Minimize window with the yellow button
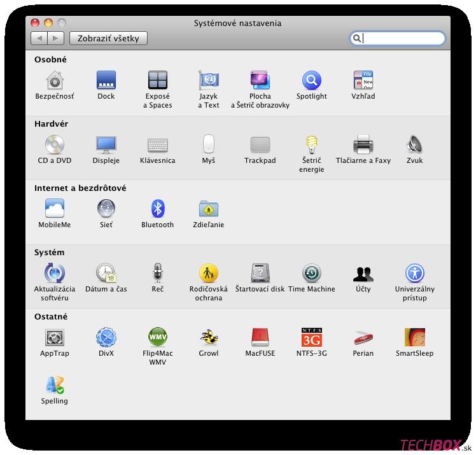476x455 pixels. coord(48,23)
